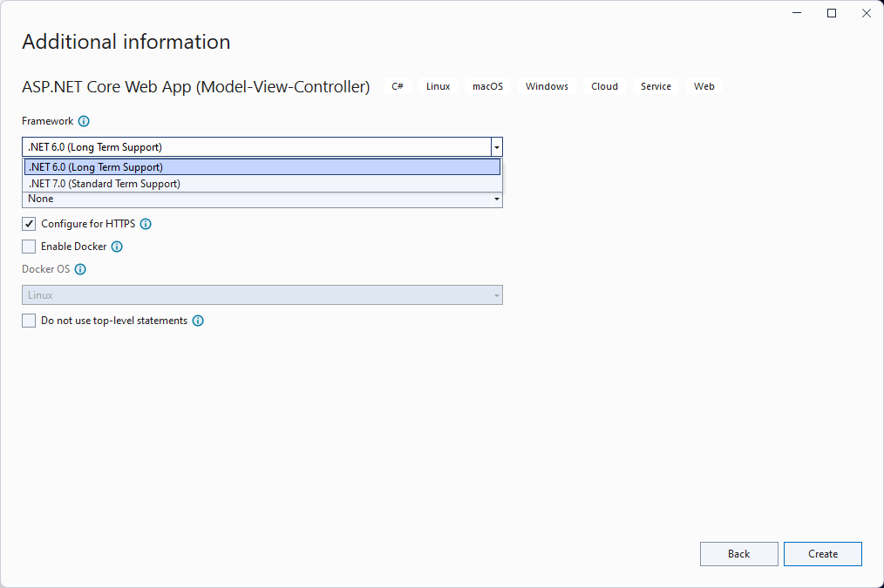
Task: Select .NET 6.0 (Long Term Support) option
Action: 262,167
